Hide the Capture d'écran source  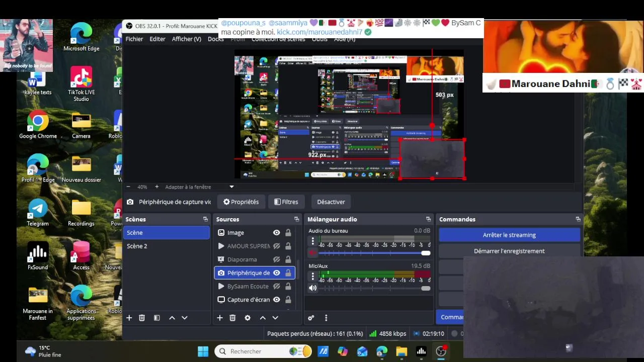pyautogui.click(x=276, y=300)
